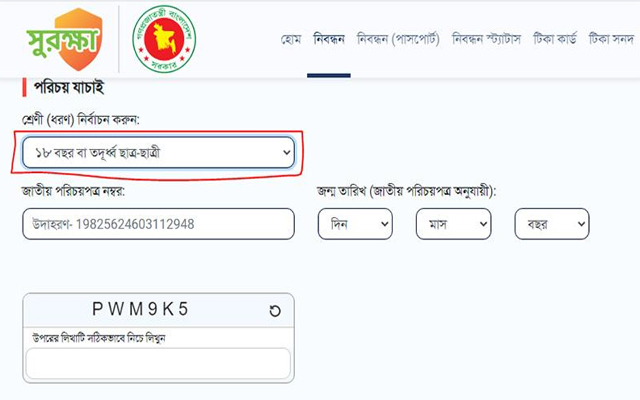
Task: Open নিবন্ধন স্ট্যাটাস link
Action: pyautogui.click(x=486, y=39)
